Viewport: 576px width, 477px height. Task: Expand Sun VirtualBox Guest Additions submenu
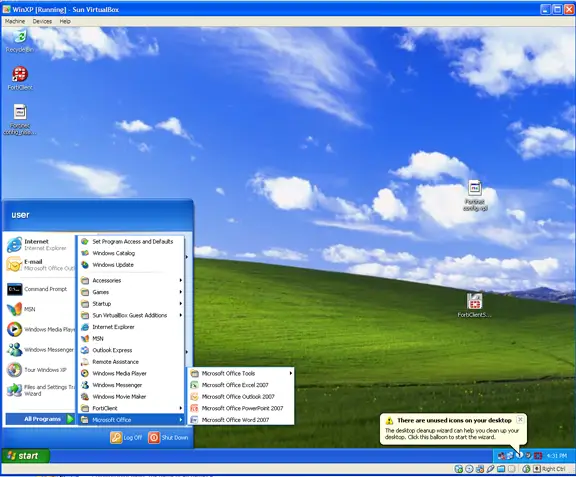coord(132,315)
